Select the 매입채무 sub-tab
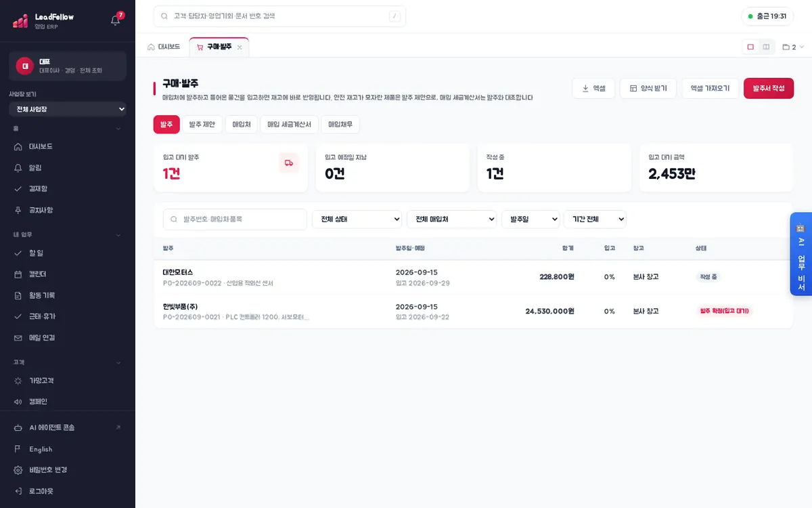The image size is (812, 508). point(340,125)
